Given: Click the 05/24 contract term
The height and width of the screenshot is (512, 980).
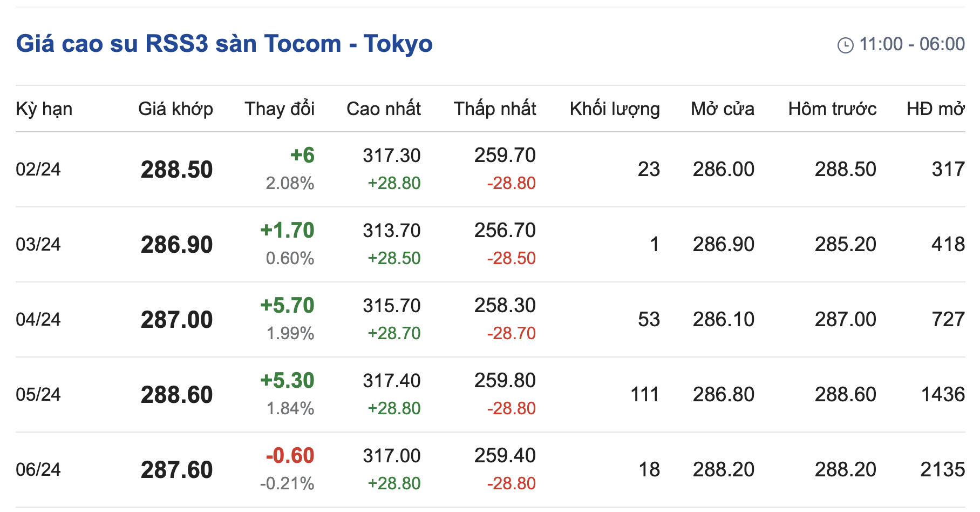Looking at the screenshot, I should pos(38,395).
